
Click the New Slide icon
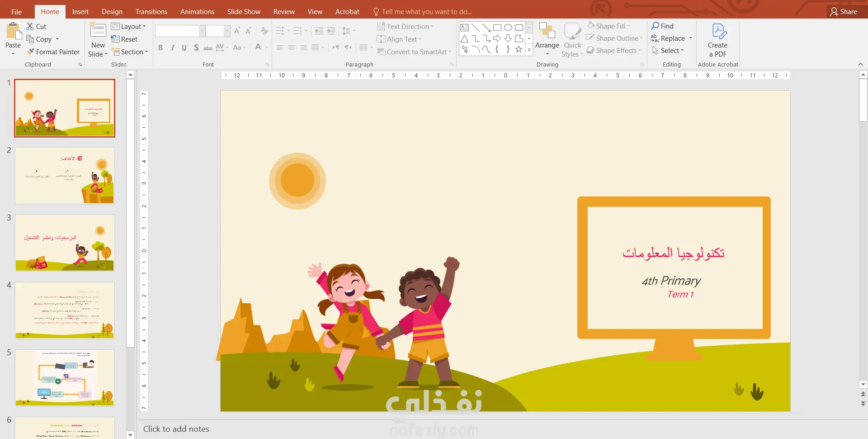pos(98,31)
